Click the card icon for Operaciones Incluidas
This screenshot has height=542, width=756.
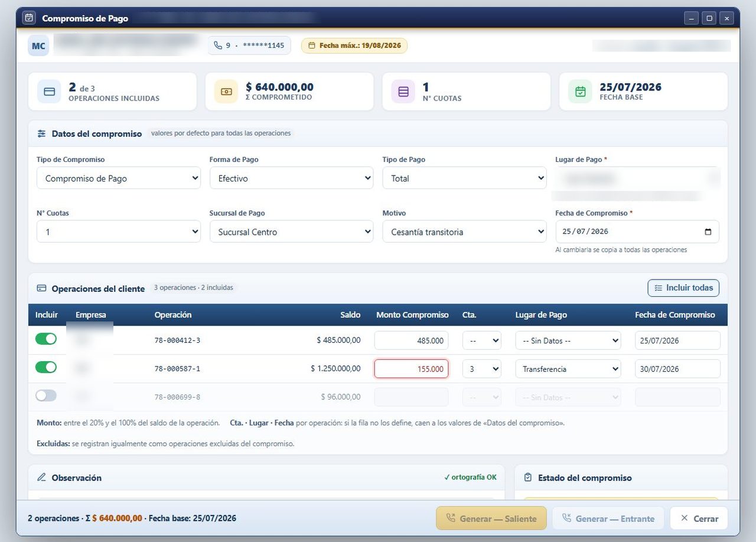[50, 92]
